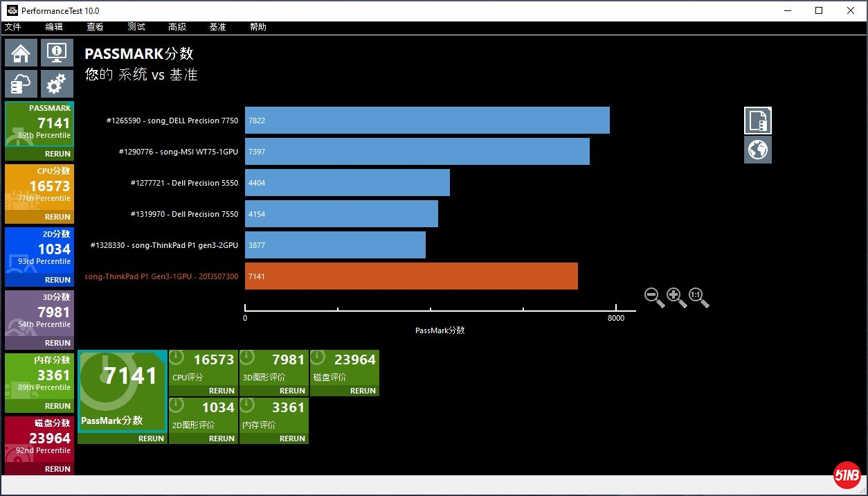
Task: Click the '89th Percentile' text in 内存分数 tile
Action: pyautogui.click(x=44, y=387)
